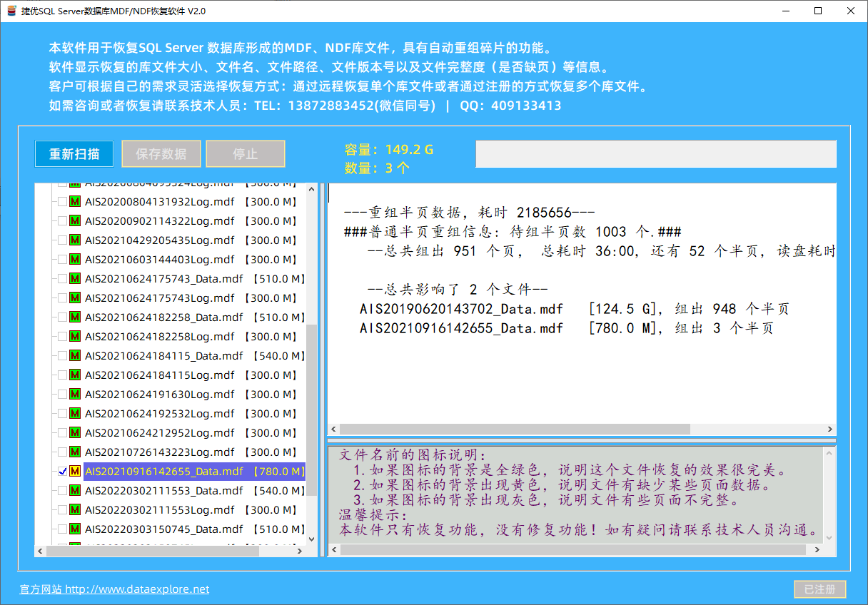Enable the checkbox for AIS20210624192532Log.mdf
This screenshot has height=605, width=868.
[x=62, y=414]
